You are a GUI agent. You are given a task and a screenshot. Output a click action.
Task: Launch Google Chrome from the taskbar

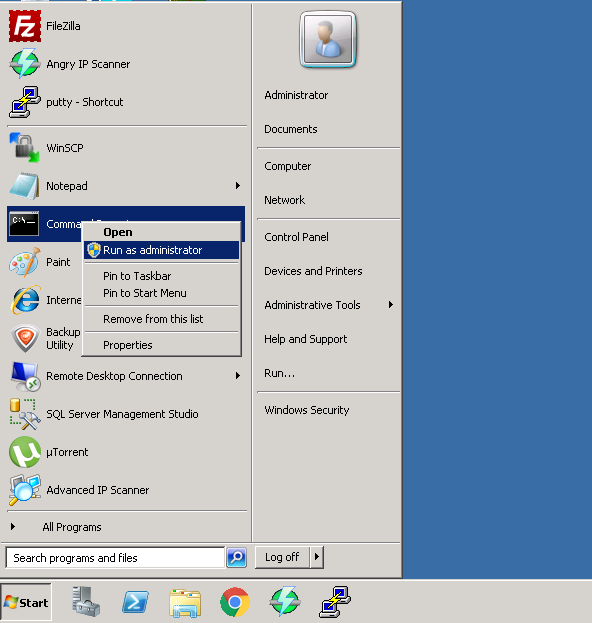tap(235, 602)
